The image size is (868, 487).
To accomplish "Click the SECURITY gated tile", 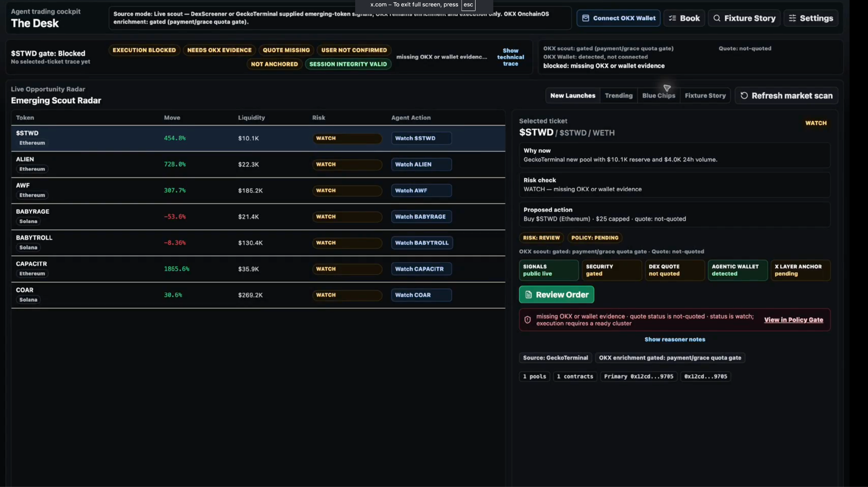I will pyautogui.click(x=612, y=270).
